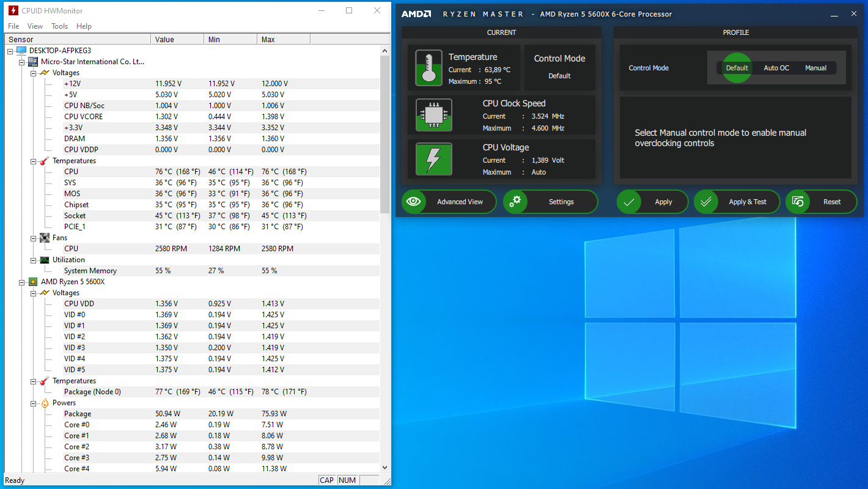
Task: Click the AMD logo in Ryzen Master
Action: tap(417, 14)
